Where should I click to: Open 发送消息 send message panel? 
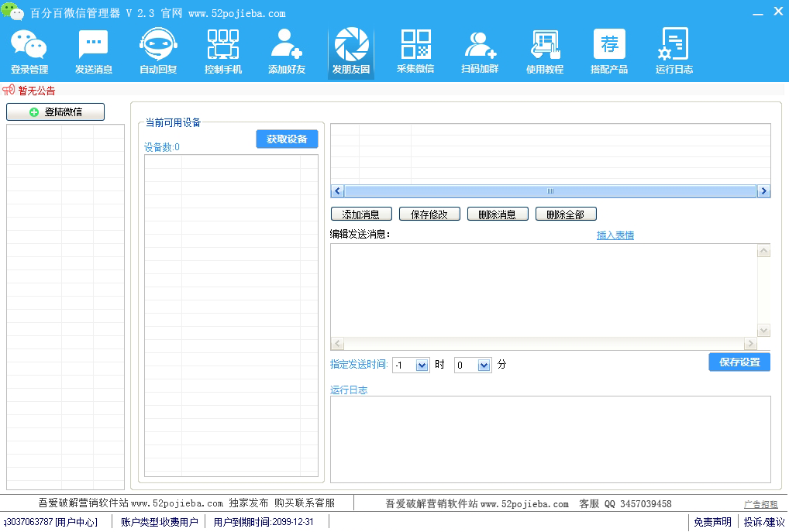click(94, 52)
